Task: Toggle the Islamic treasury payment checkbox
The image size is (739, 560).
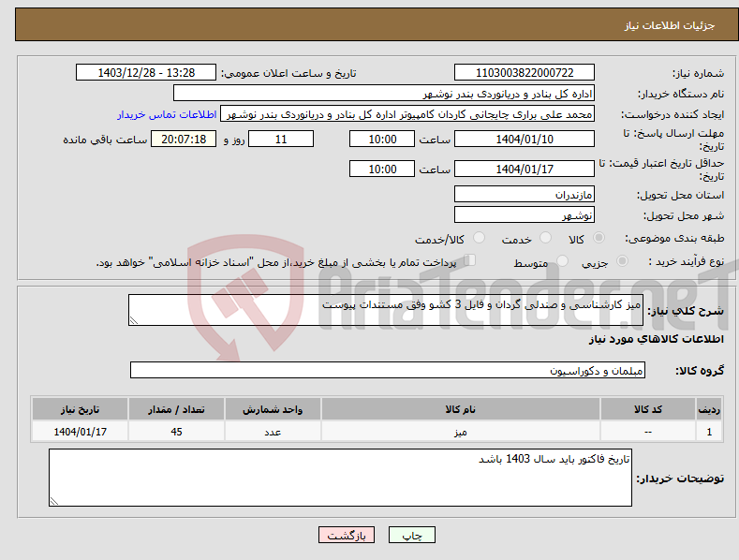Action: [x=470, y=260]
